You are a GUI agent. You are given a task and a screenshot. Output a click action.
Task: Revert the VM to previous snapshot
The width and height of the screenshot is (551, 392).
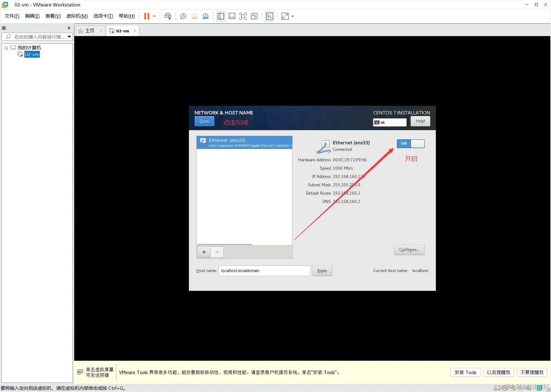(x=194, y=16)
